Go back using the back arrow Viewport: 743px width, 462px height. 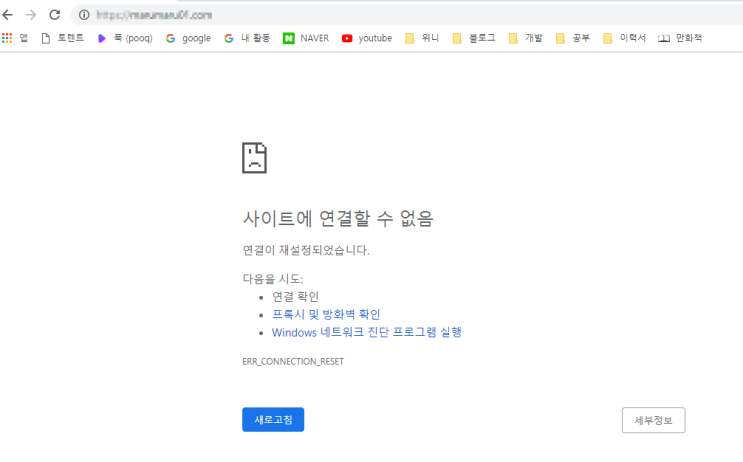tap(8, 15)
